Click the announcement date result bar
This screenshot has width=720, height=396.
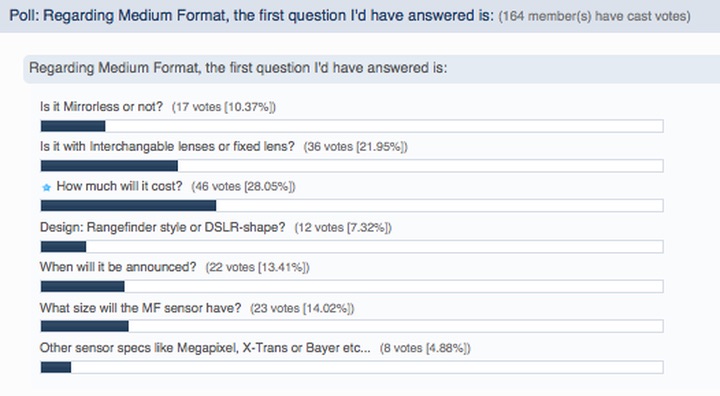tap(352, 287)
